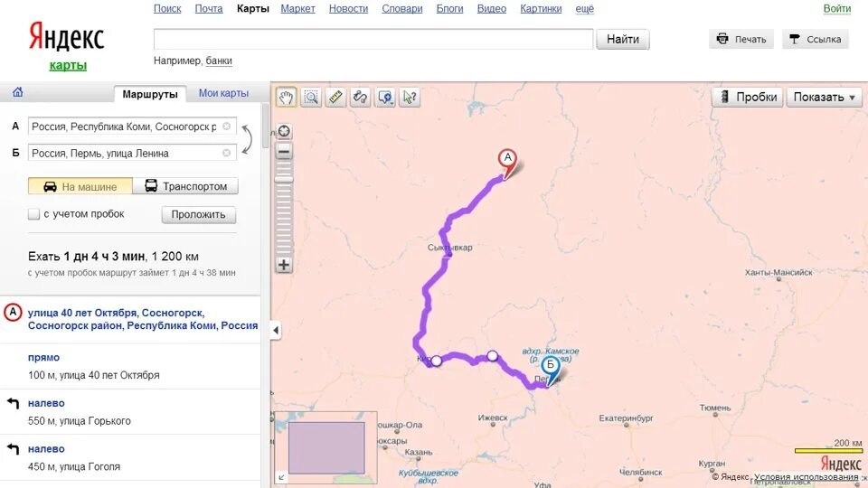
Task: Click the Ссылка link button
Action: pyautogui.click(x=816, y=39)
